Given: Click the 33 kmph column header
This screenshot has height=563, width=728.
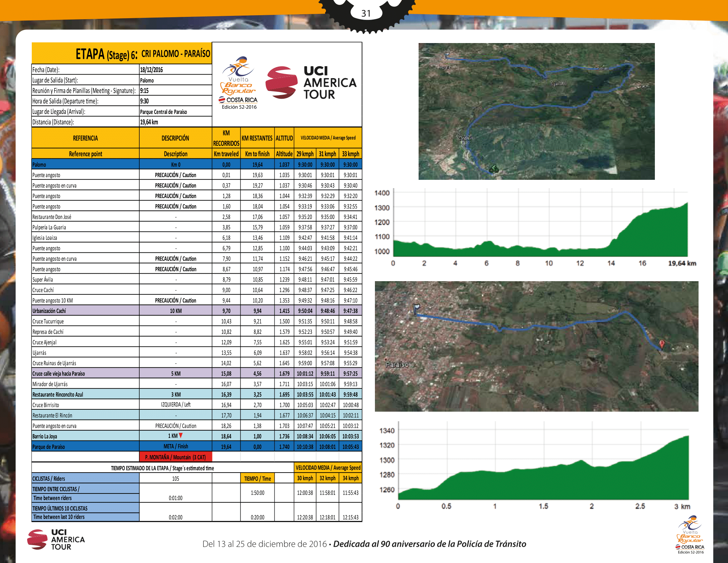Looking at the screenshot, I should [350, 154].
